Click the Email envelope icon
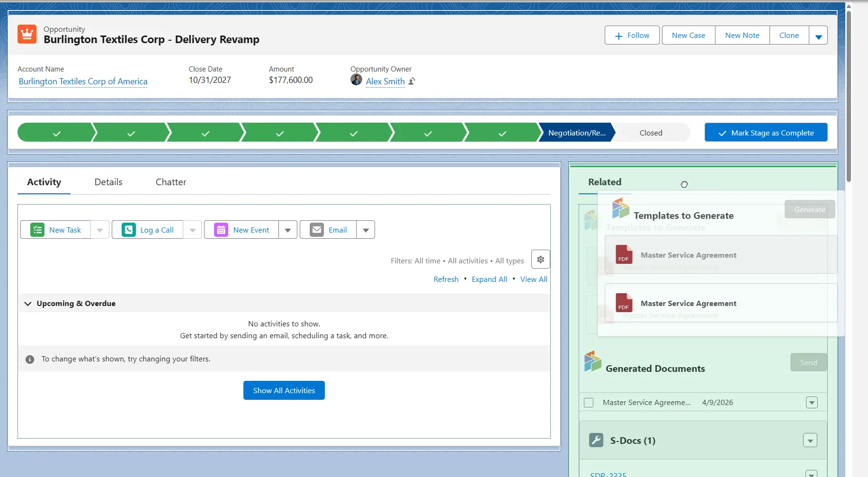 point(317,230)
